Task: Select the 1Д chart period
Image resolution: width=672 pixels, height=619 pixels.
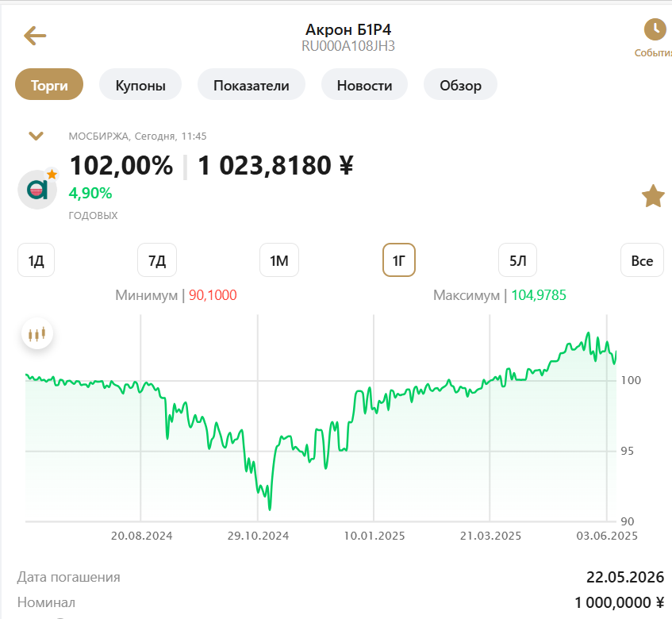Action: 36,260
